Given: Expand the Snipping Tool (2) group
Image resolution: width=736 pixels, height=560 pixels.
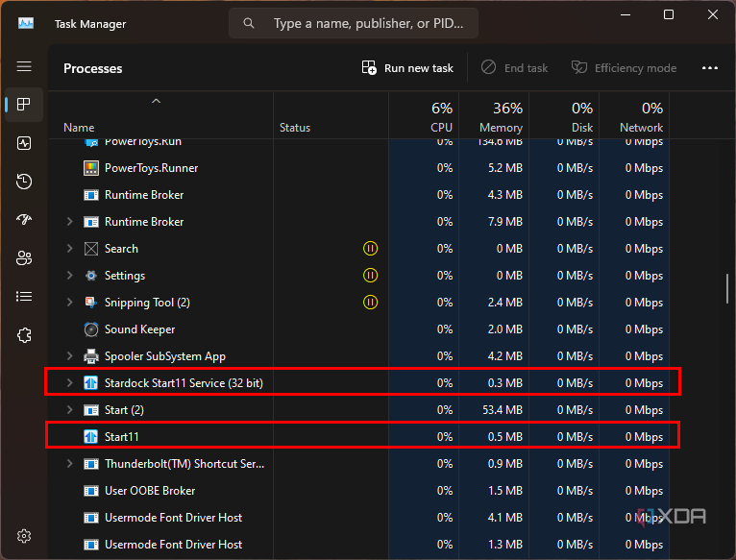Looking at the screenshot, I should (69, 303).
